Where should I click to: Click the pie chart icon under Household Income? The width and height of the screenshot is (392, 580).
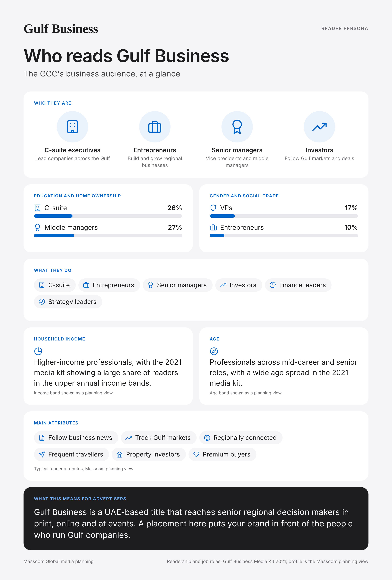38,351
